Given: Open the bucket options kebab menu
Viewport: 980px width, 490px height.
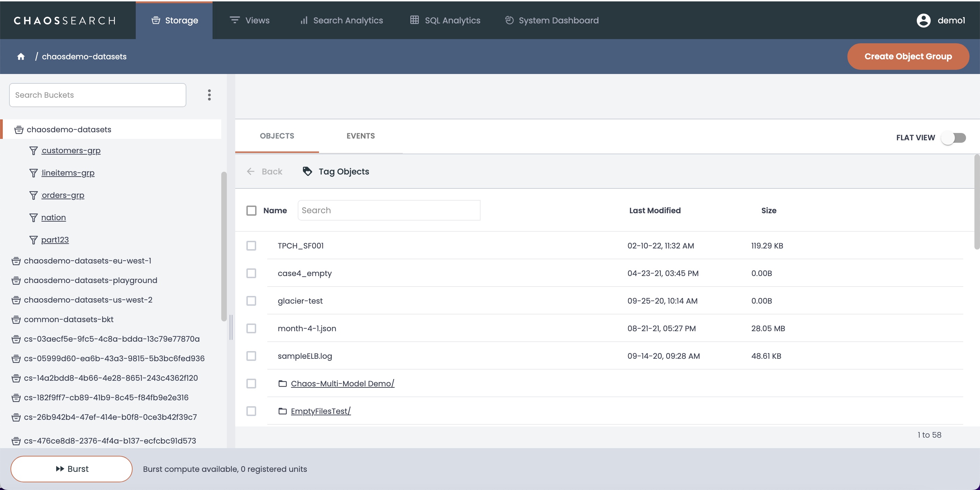Looking at the screenshot, I should coord(209,95).
